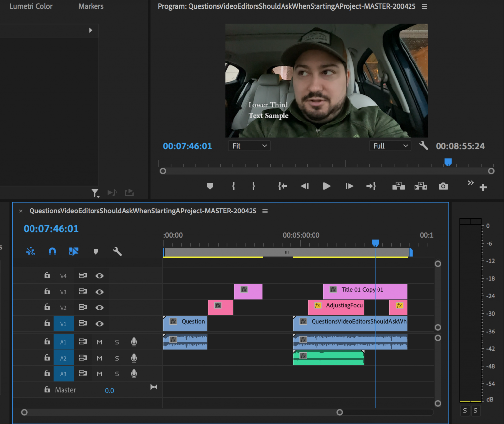Enable voice-over record on A2
This screenshot has height=424, width=504.
click(134, 358)
